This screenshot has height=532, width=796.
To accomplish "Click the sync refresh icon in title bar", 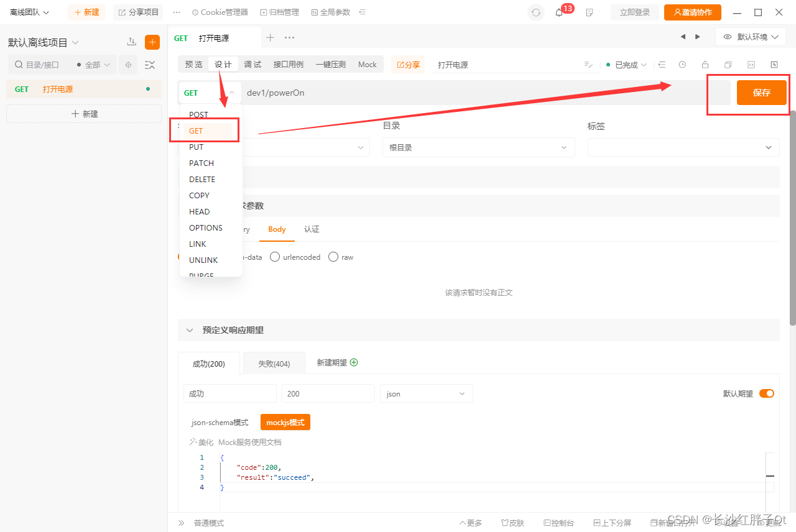I will [x=535, y=12].
